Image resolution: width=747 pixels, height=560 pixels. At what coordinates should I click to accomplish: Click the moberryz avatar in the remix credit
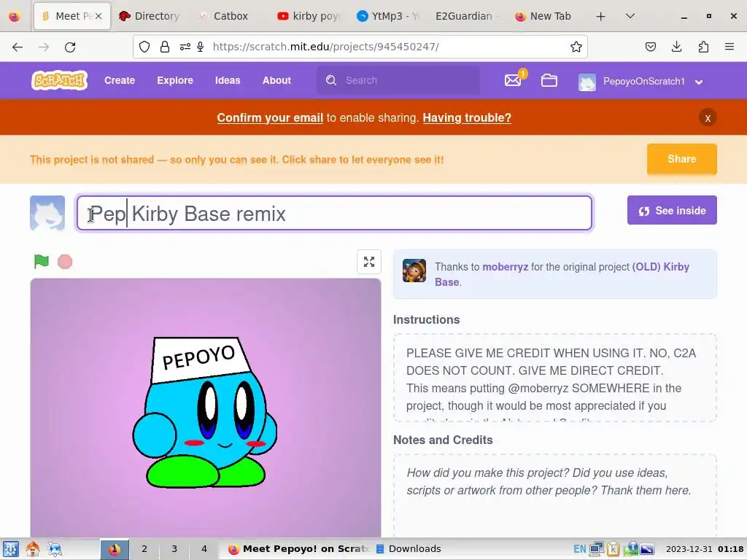click(414, 271)
